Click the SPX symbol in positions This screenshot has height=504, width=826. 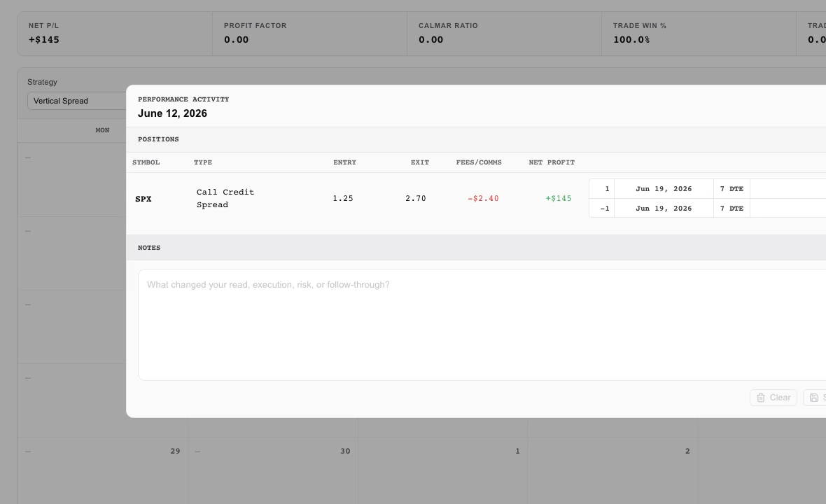(x=143, y=199)
